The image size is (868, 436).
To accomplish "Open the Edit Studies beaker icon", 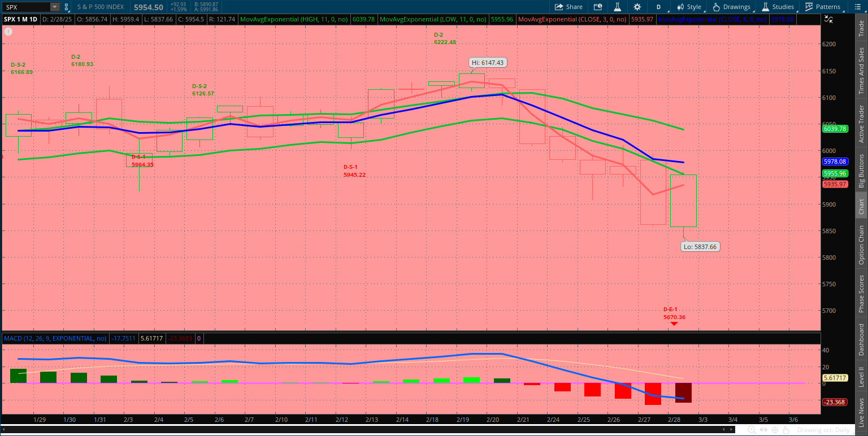I will point(618,7).
